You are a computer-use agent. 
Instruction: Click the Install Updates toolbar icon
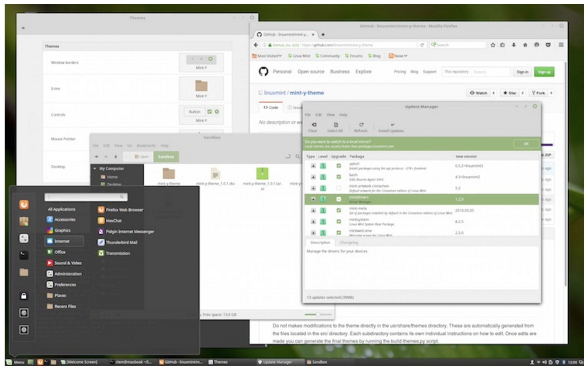tap(392, 125)
